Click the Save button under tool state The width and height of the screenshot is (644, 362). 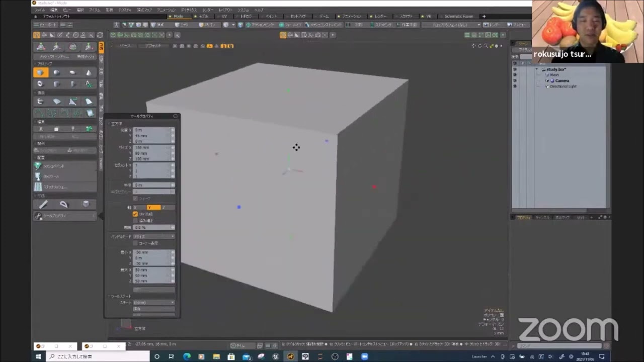pyautogui.click(x=153, y=309)
